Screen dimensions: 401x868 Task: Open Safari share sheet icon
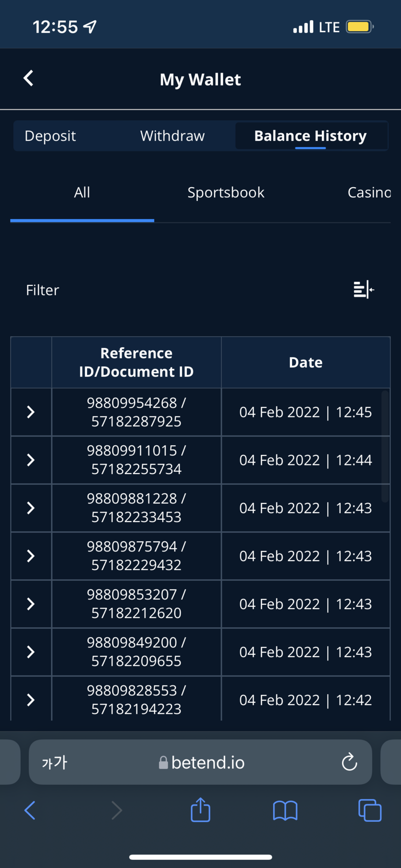200,809
